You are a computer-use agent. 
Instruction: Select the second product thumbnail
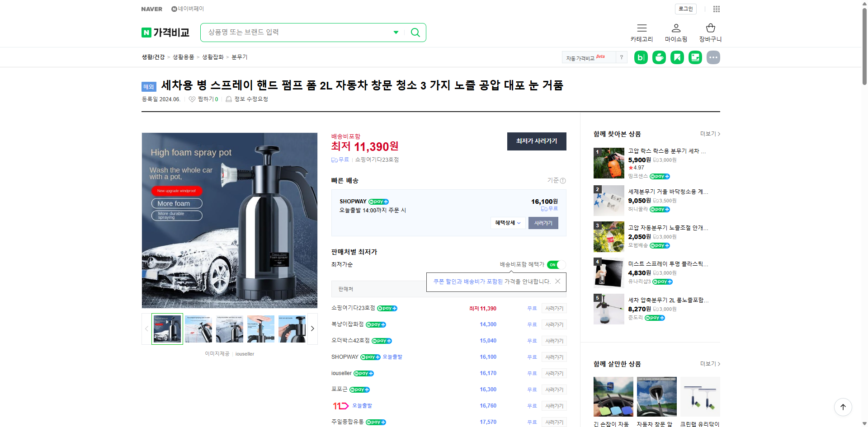pyautogui.click(x=198, y=328)
